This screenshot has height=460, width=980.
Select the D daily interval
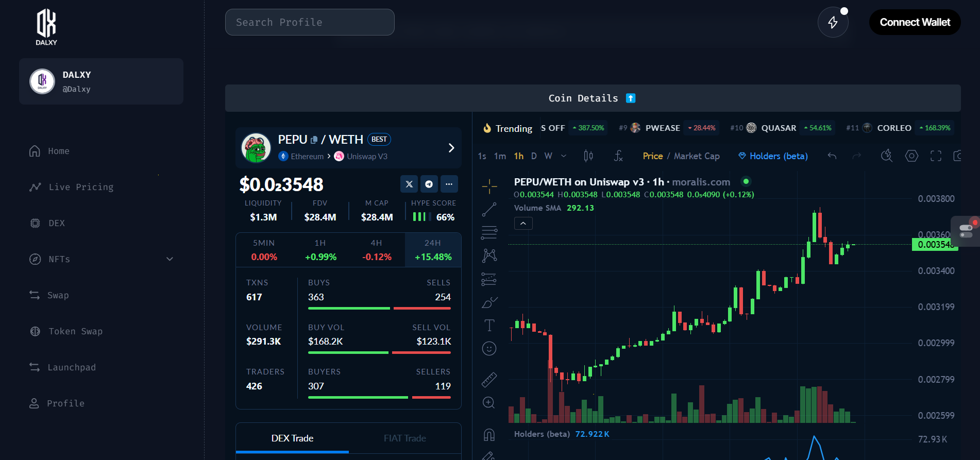click(x=534, y=156)
